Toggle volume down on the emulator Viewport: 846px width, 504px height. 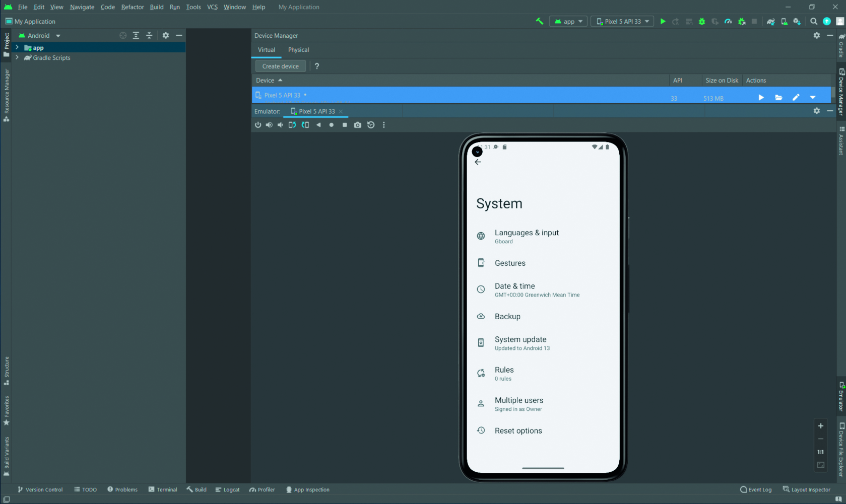click(280, 125)
